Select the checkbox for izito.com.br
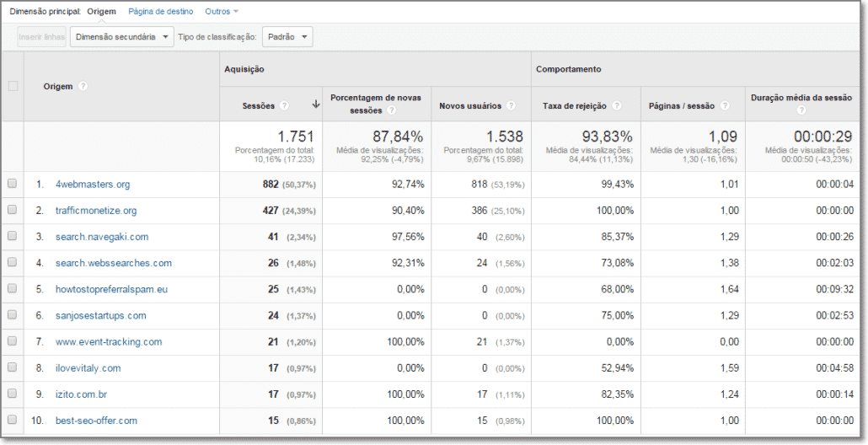Viewport: 868px width, 445px height. coord(12,394)
